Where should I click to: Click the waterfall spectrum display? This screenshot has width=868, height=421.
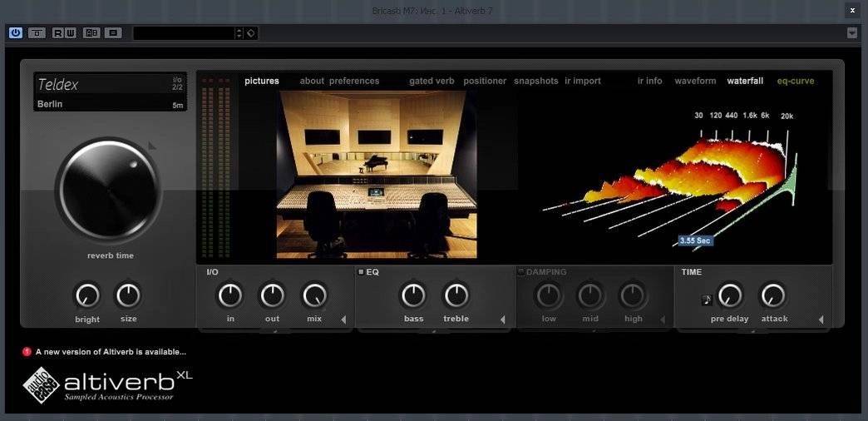click(671, 181)
